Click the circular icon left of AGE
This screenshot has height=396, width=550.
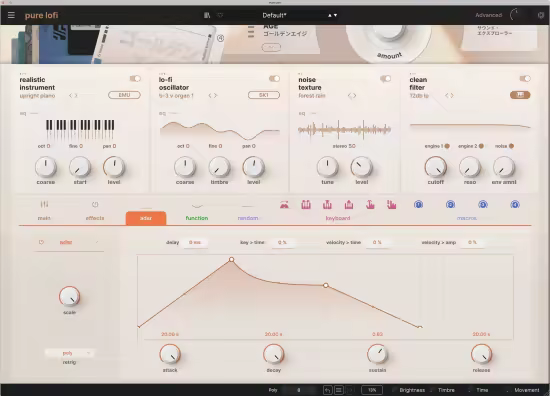[x=220, y=38]
